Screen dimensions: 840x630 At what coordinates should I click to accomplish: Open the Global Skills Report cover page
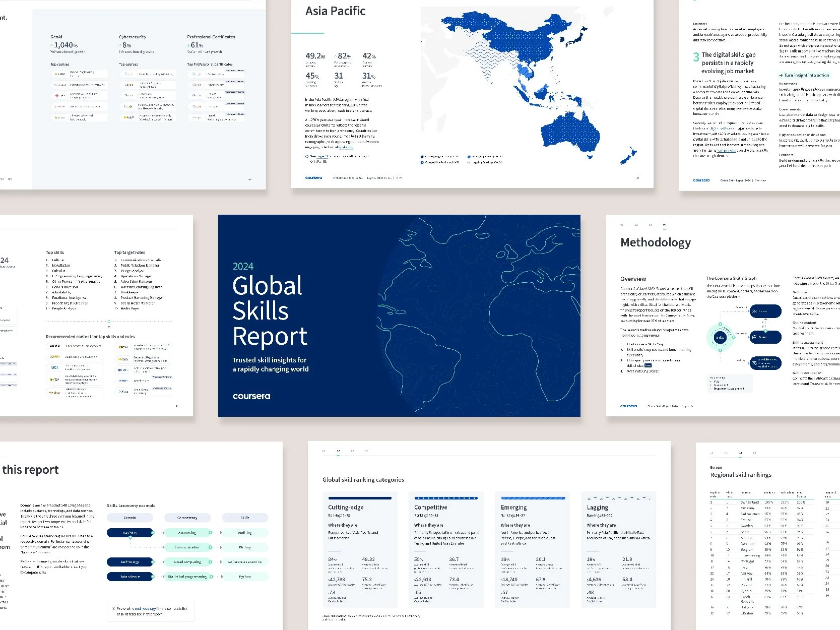click(x=399, y=316)
